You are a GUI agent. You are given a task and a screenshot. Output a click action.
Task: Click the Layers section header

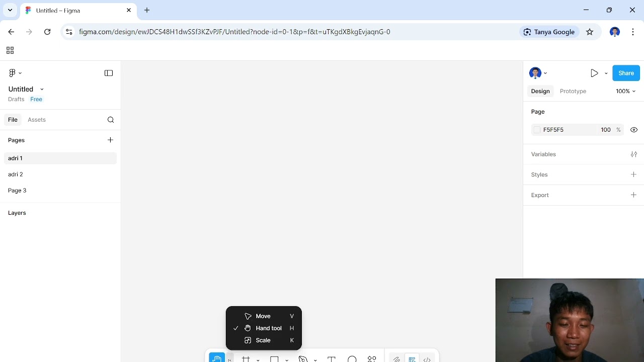[x=17, y=213]
